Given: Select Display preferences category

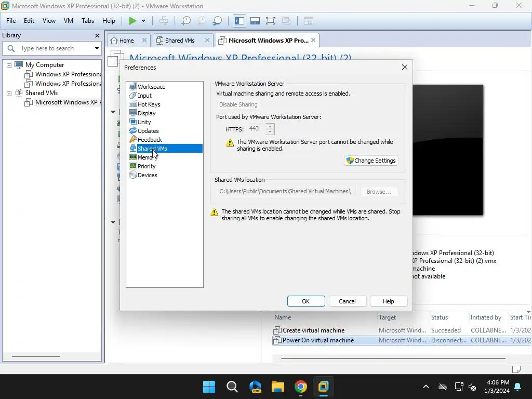Looking at the screenshot, I should [x=146, y=113].
